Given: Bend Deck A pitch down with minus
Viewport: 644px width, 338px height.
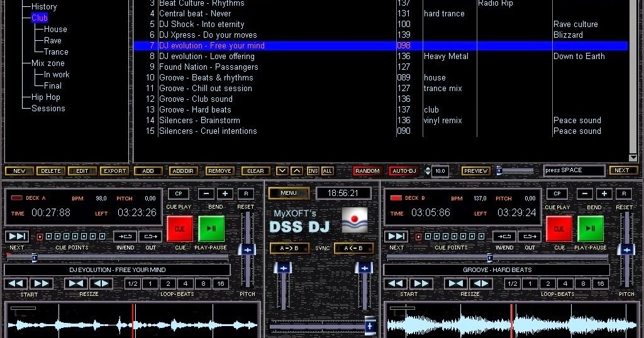Looking at the screenshot, I should (206, 194).
